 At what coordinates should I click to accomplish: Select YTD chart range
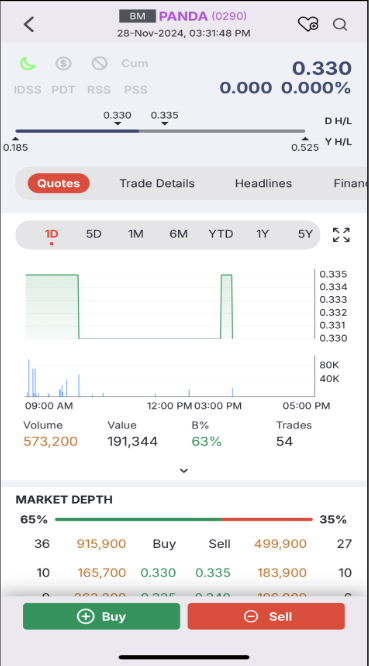coord(221,234)
